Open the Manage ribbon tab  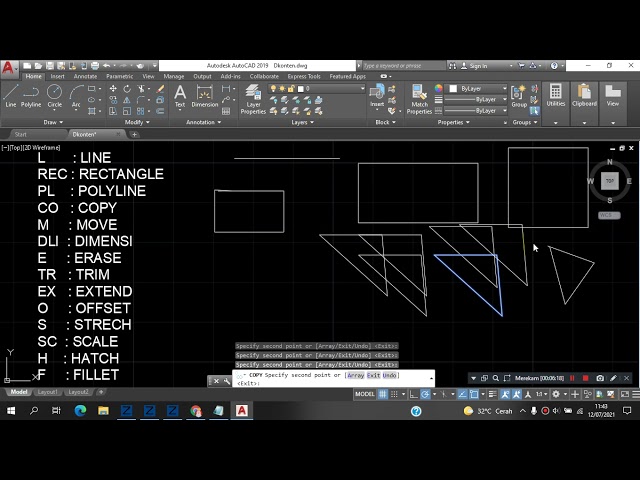pyautogui.click(x=174, y=76)
